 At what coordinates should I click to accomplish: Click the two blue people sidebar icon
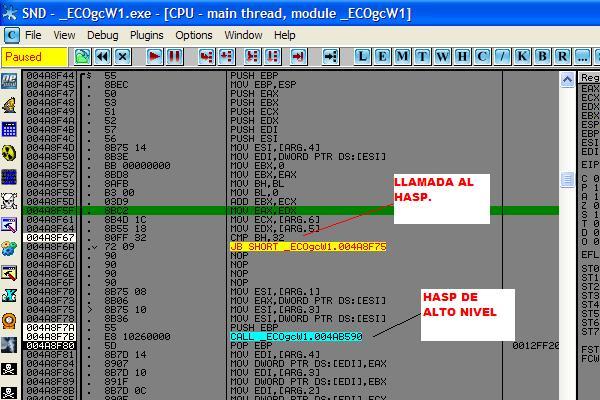[x=9, y=249]
